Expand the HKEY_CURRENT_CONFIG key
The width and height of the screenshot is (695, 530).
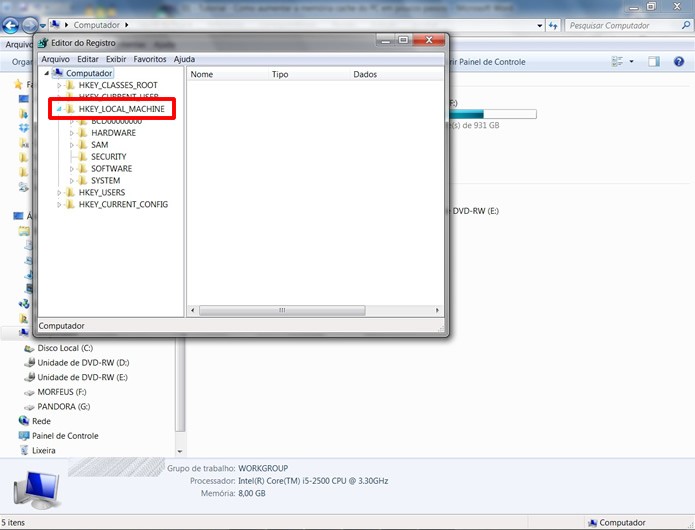click(59, 205)
